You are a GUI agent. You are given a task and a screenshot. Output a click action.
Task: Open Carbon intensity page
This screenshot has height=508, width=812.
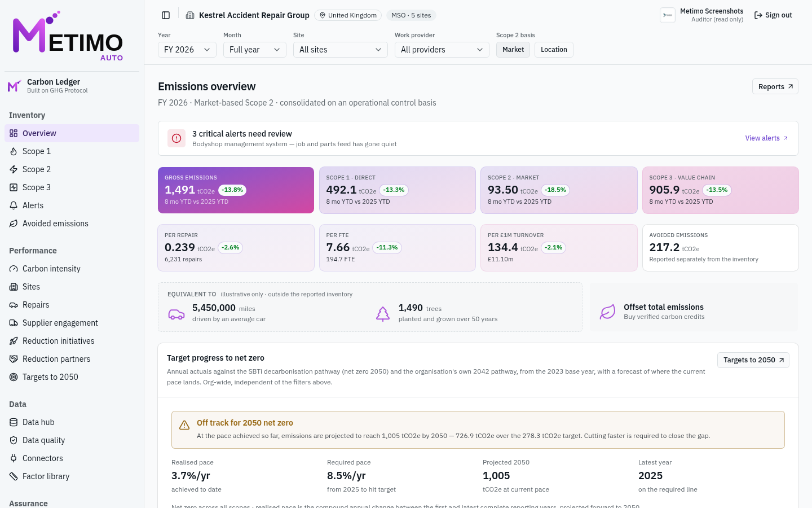(72, 269)
